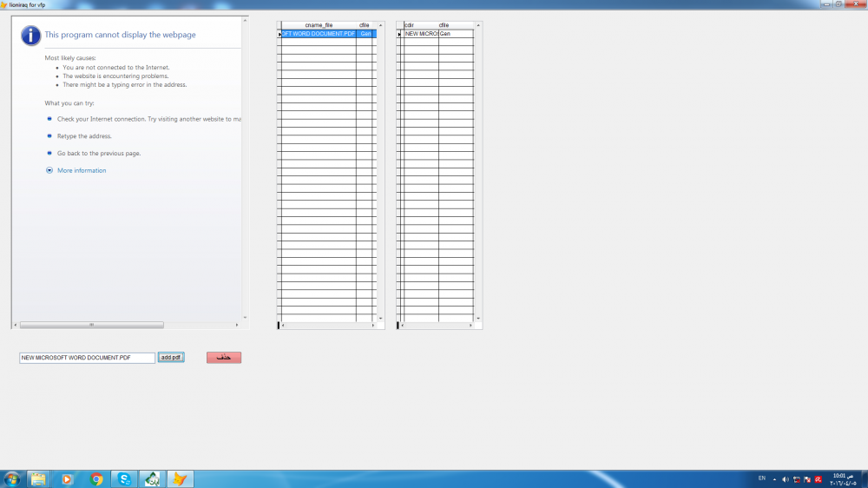
Task: Launch Windows Media Player from the taskbar
Action: point(67,479)
